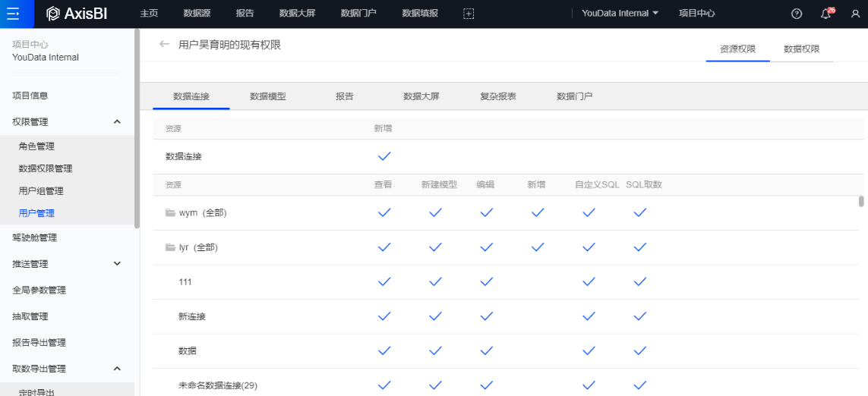The width and height of the screenshot is (868, 396).
Task: Open 数据大屏 in the top navigation menu
Action: (297, 14)
